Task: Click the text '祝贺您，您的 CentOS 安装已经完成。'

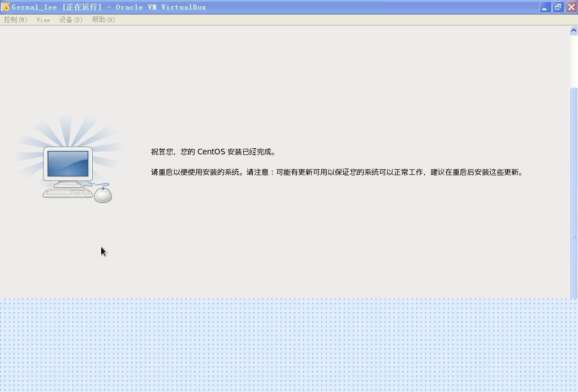Action: pyautogui.click(x=213, y=152)
